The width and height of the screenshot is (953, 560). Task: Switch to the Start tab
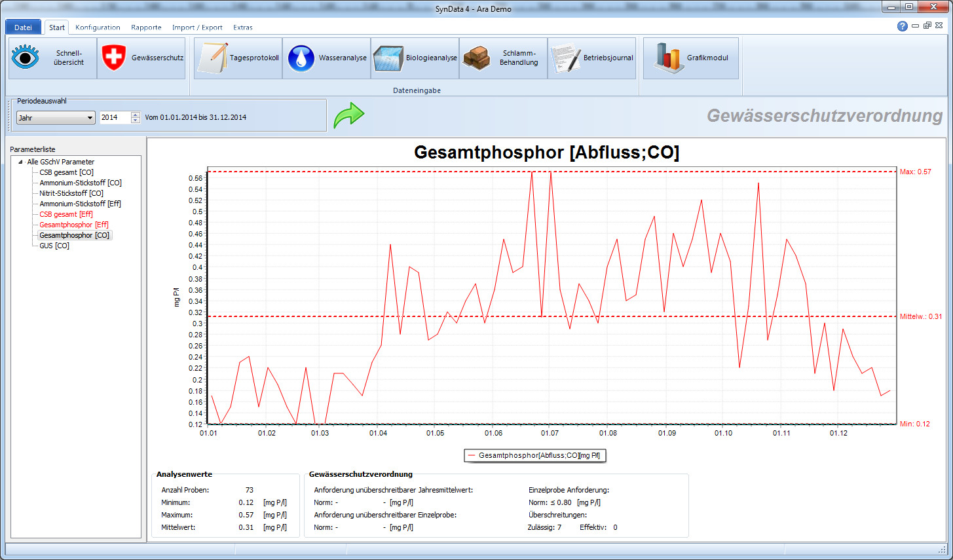[x=57, y=28]
